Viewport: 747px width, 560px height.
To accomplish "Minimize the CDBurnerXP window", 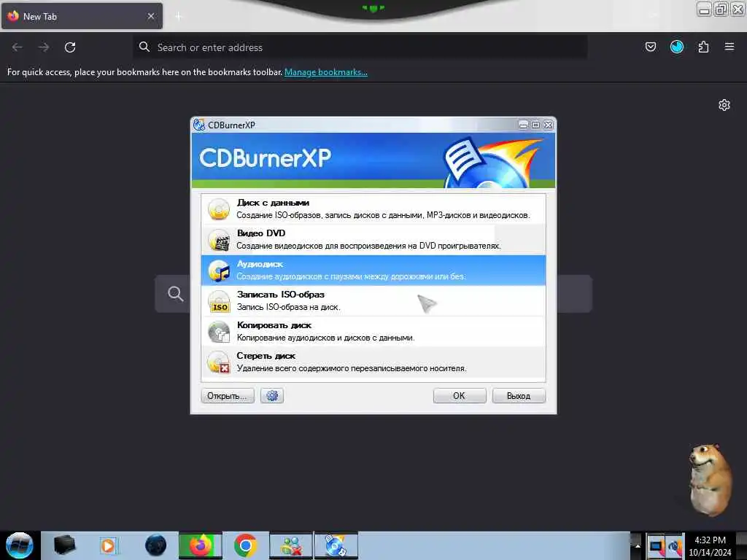I will [523, 125].
